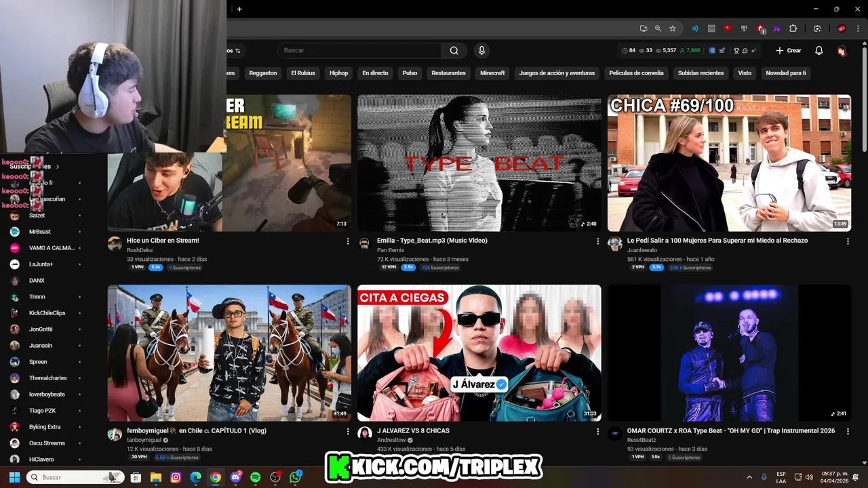Open Spreen in subscriptions sidebar
The height and width of the screenshot is (488, 868).
[x=38, y=362]
